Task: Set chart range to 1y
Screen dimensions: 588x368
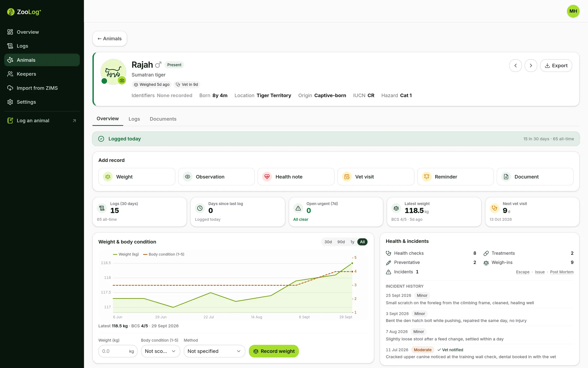Action: [352, 242]
